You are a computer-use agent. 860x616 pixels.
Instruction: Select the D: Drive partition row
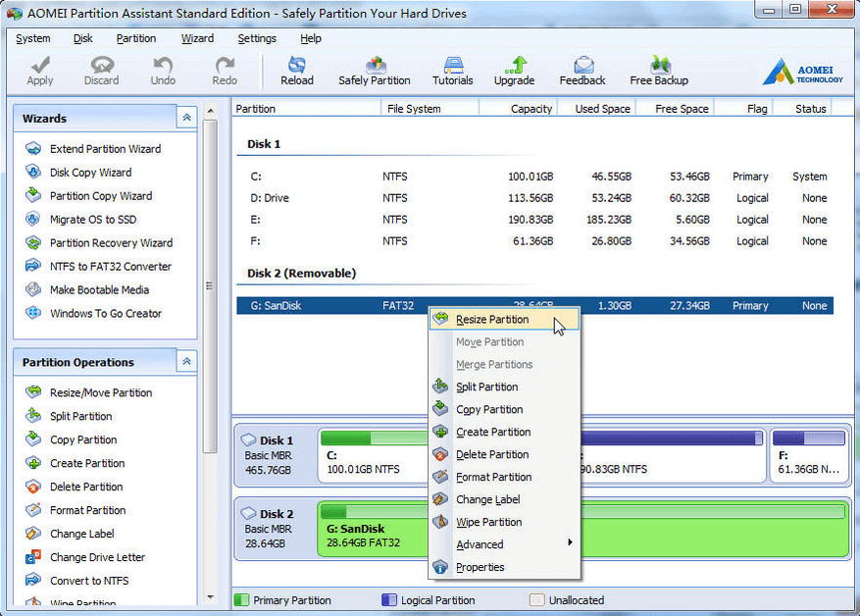[x=534, y=198]
